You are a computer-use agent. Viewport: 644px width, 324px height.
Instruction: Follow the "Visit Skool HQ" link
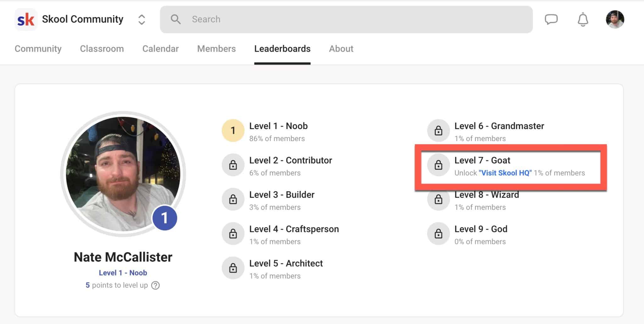tap(505, 173)
